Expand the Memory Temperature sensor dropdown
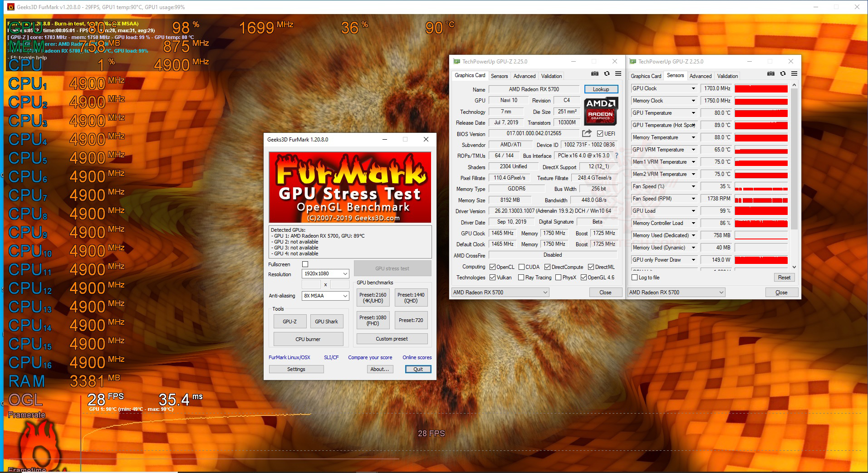 693,137
